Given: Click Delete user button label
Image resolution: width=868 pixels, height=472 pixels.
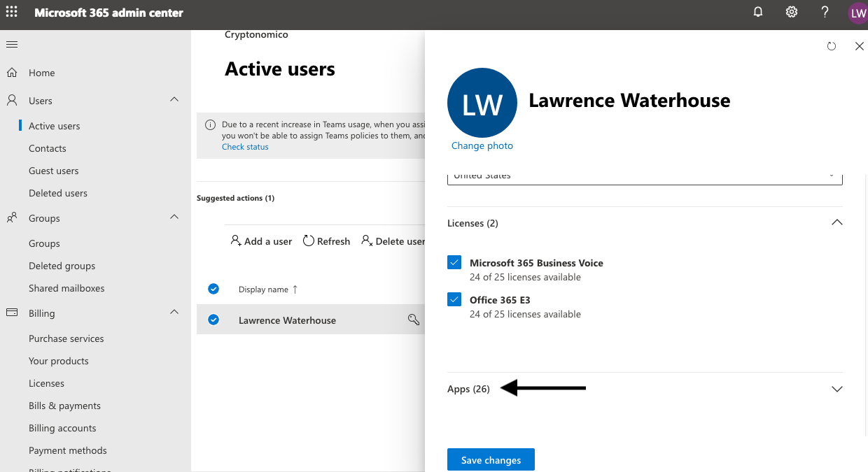Looking at the screenshot, I should (x=400, y=241).
